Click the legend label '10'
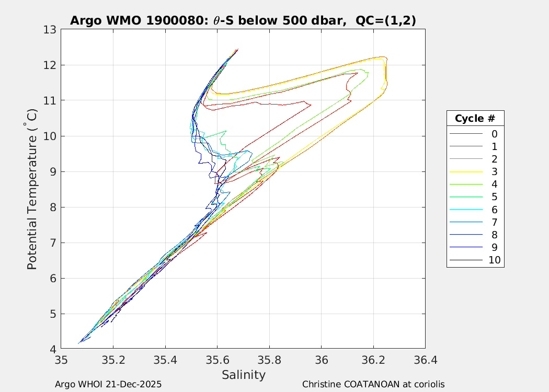Screen dimensions: 549x392 click(495, 260)
